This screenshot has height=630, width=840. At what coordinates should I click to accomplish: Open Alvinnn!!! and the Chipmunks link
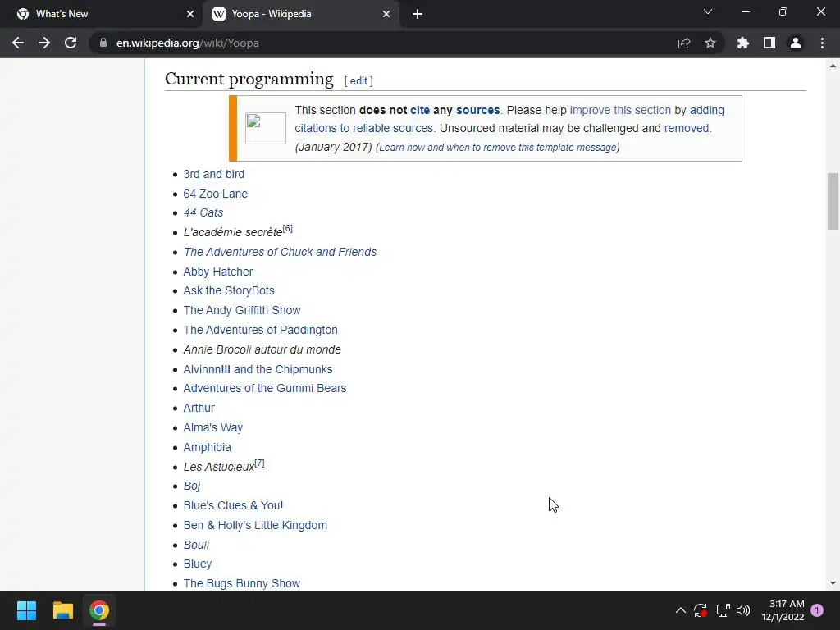[258, 369]
